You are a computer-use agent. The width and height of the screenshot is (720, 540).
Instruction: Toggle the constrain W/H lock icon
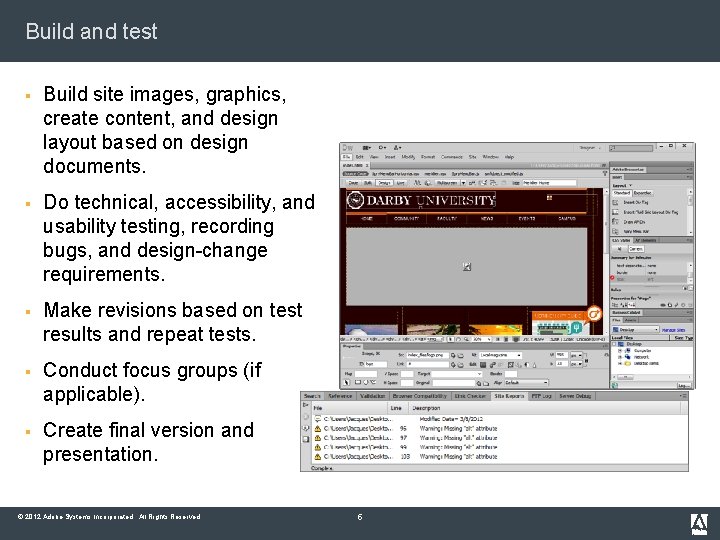pos(586,360)
